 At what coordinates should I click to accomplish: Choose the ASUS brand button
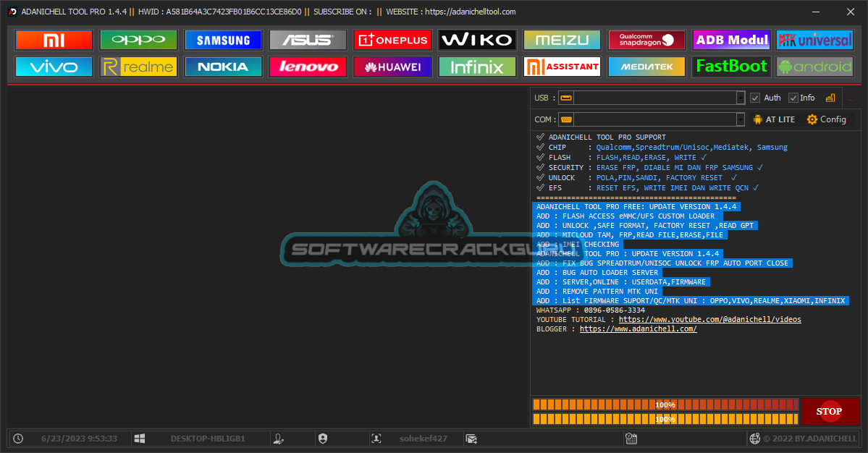[308, 40]
